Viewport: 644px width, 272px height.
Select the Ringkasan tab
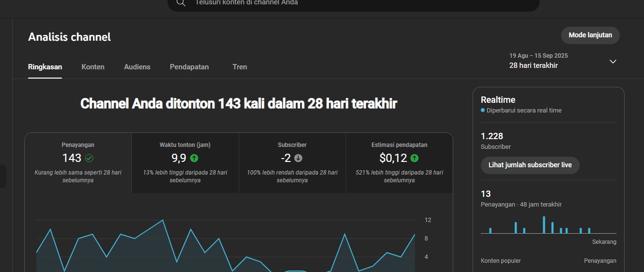(45, 67)
